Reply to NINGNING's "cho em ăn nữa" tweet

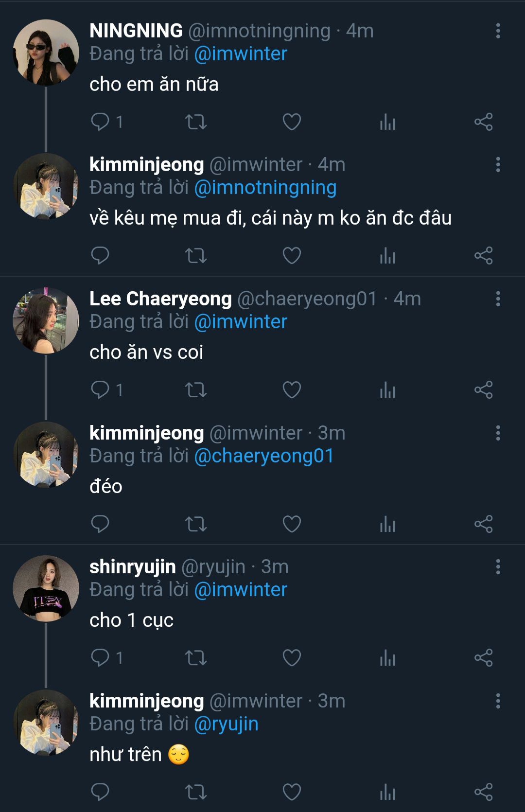pyautogui.click(x=101, y=122)
